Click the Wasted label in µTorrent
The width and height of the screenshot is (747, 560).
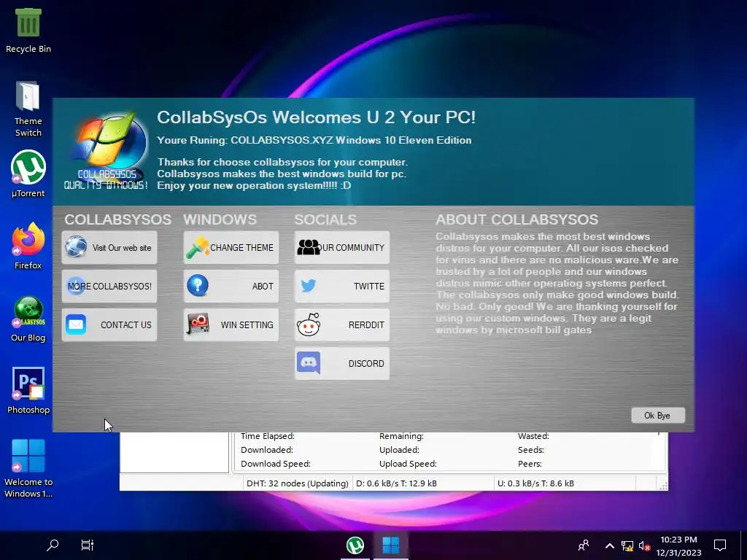(x=533, y=436)
